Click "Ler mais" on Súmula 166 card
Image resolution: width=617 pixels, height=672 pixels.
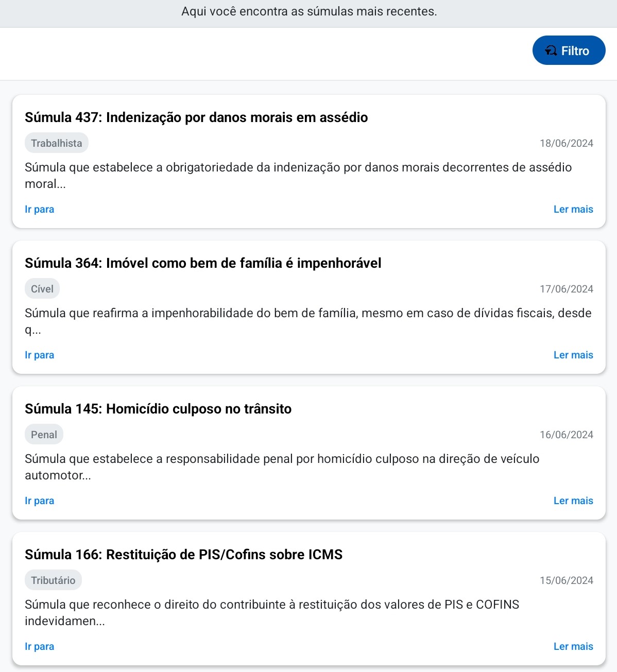(573, 647)
